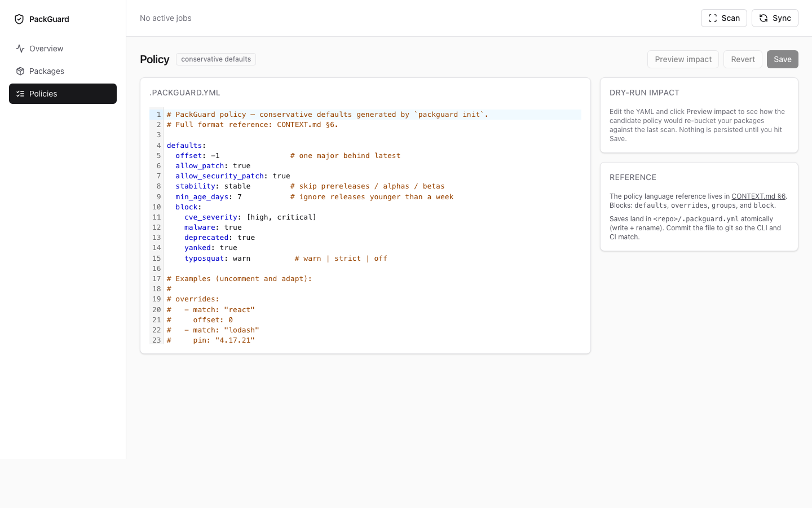Revert the policy changes
Image resolution: width=812 pixels, height=508 pixels.
(x=743, y=59)
